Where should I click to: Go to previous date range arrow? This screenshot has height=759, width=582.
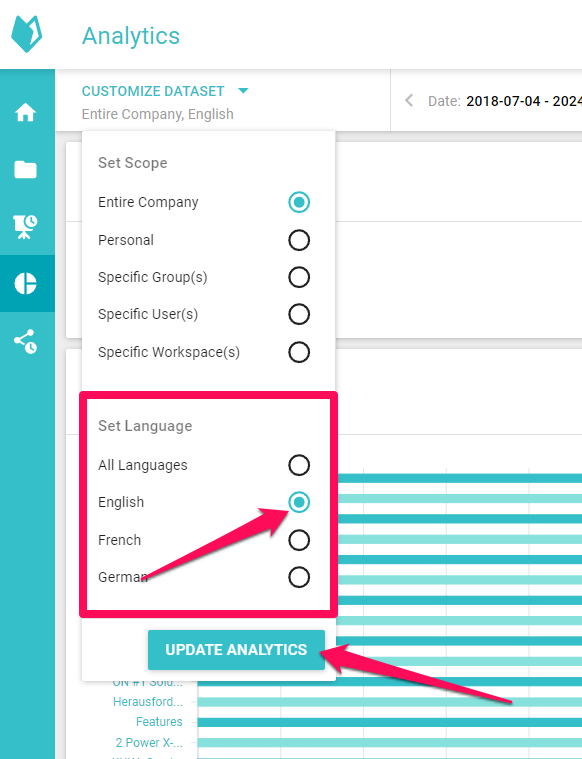409,101
